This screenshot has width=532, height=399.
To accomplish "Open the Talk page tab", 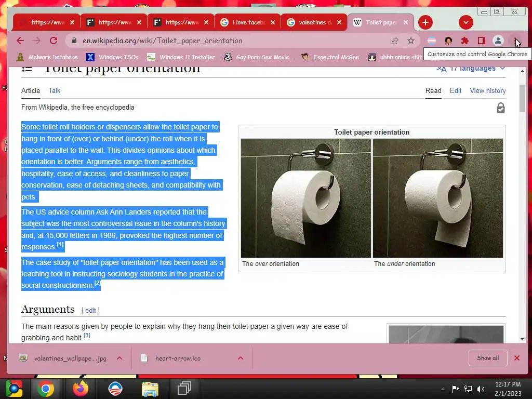I will click(x=54, y=90).
